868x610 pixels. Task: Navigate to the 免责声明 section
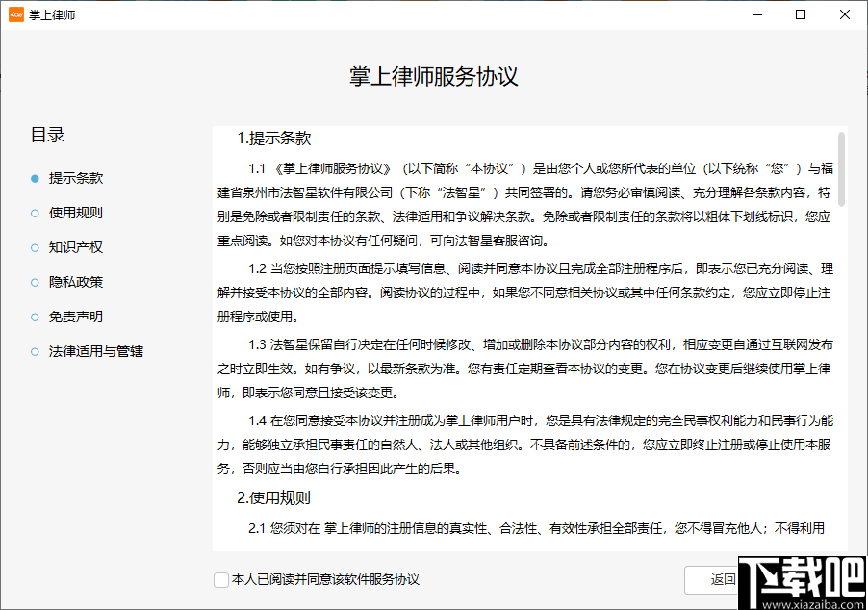pos(33,317)
